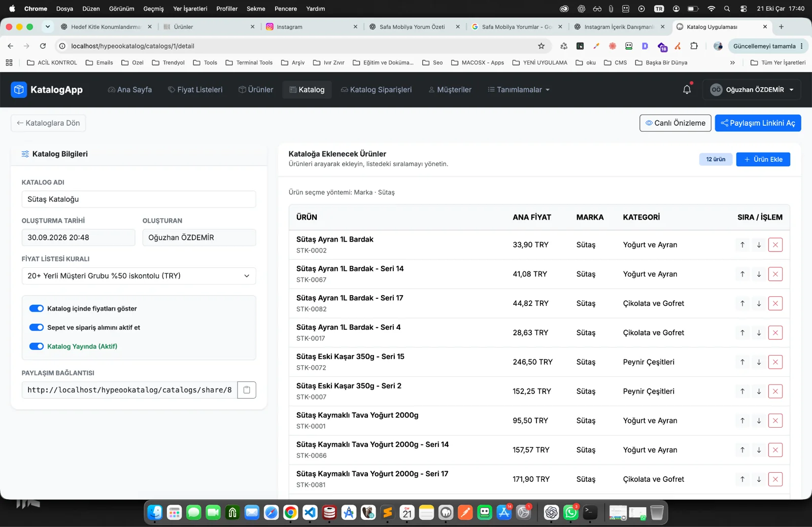Return via Kataloglara Dön button
812x527 pixels.
[x=48, y=123]
